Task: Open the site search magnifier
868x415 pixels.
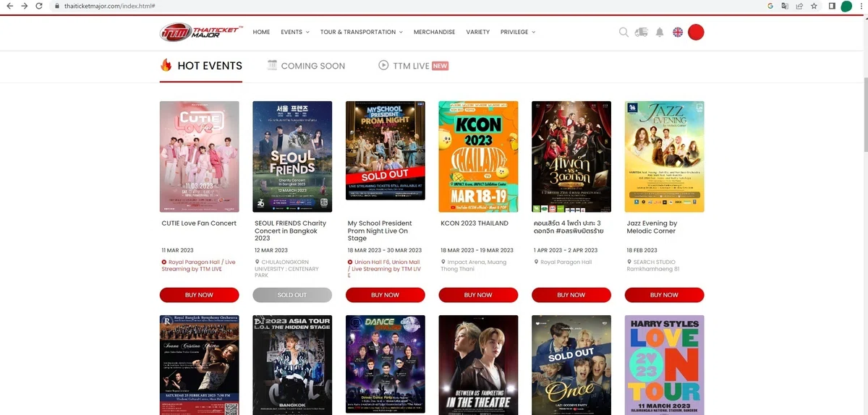Action: (624, 32)
